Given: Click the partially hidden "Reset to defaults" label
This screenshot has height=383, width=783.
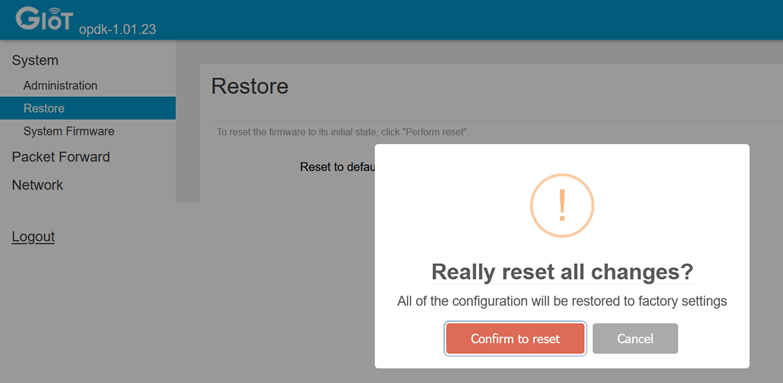Looking at the screenshot, I should pos(337,167).
